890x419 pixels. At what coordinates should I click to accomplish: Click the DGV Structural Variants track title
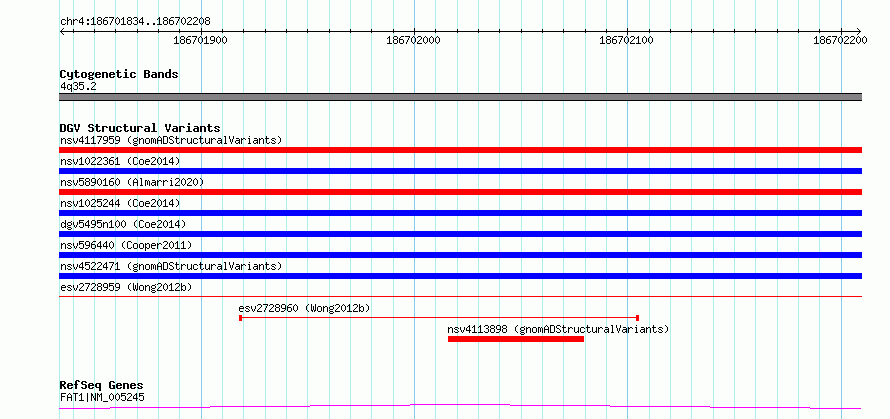tap(140, 128)
